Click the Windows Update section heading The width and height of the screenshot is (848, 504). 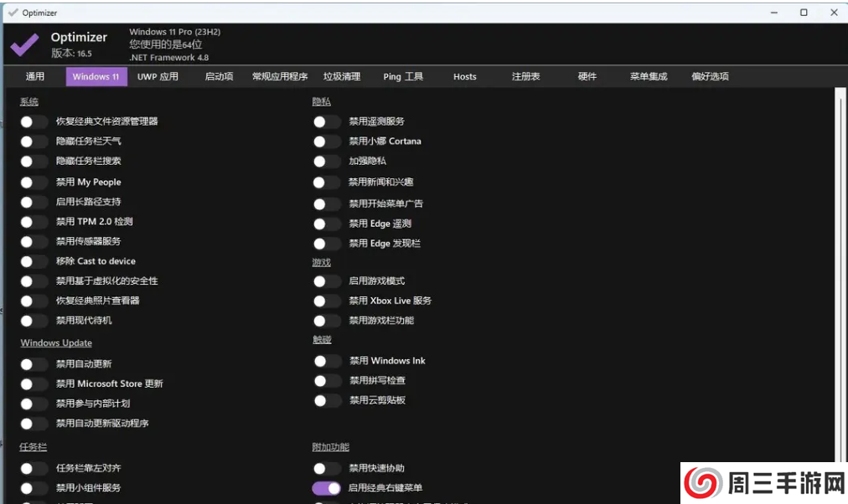(x=56, y=343)
